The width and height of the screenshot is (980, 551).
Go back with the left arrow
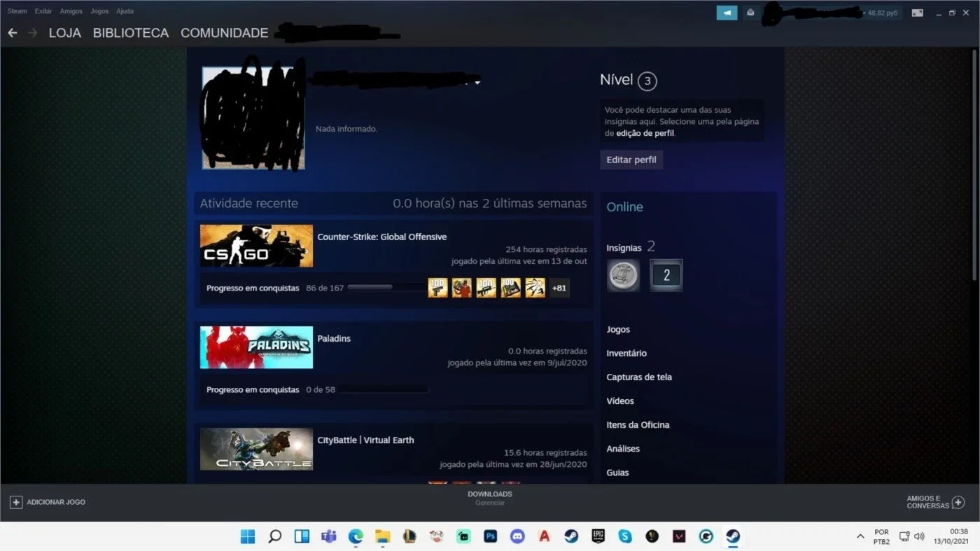pyautogui.click(x=12, y=33)
